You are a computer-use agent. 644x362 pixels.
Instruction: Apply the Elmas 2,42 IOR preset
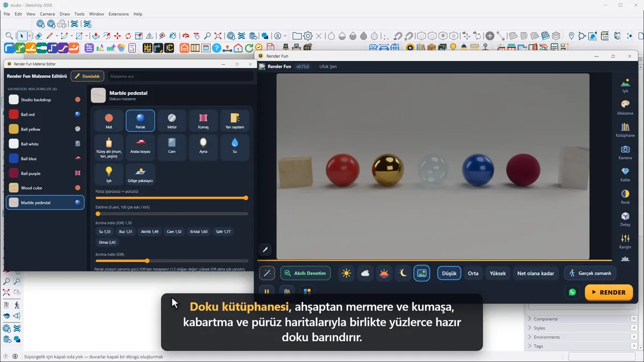point(107,242)
